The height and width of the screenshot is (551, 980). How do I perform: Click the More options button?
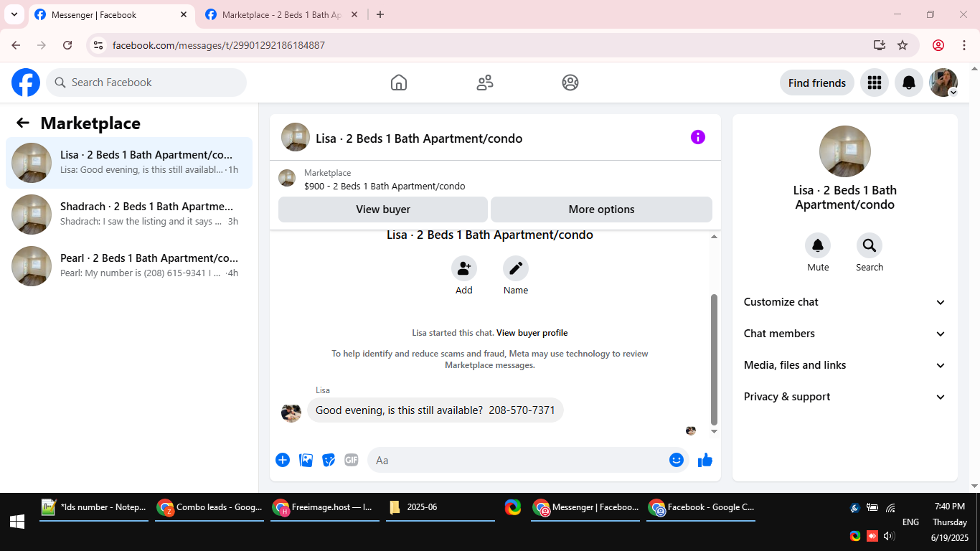click(x=601, y=209)
